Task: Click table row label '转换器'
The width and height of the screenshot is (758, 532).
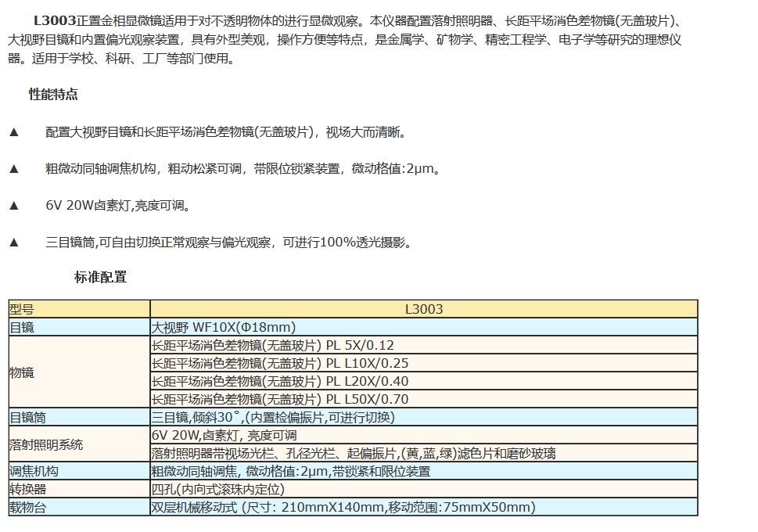Action: click(79, 489)
